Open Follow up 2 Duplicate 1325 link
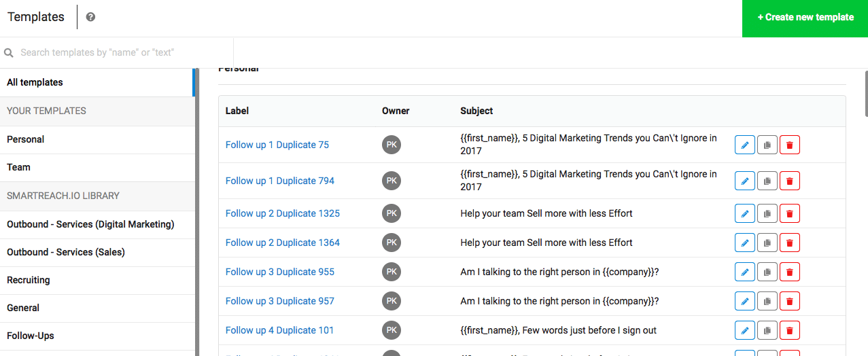868x356 pixels. coord(283,213)
